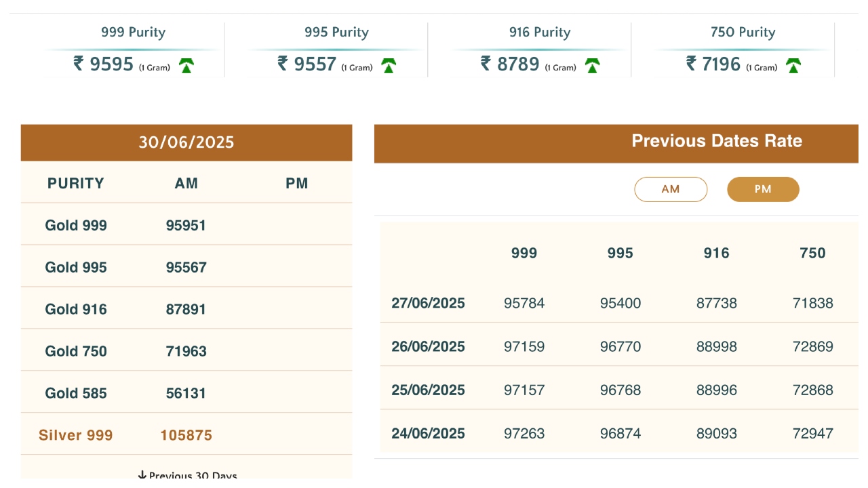Click the down arrow icon before Previous 30 Days

[142, 476]
